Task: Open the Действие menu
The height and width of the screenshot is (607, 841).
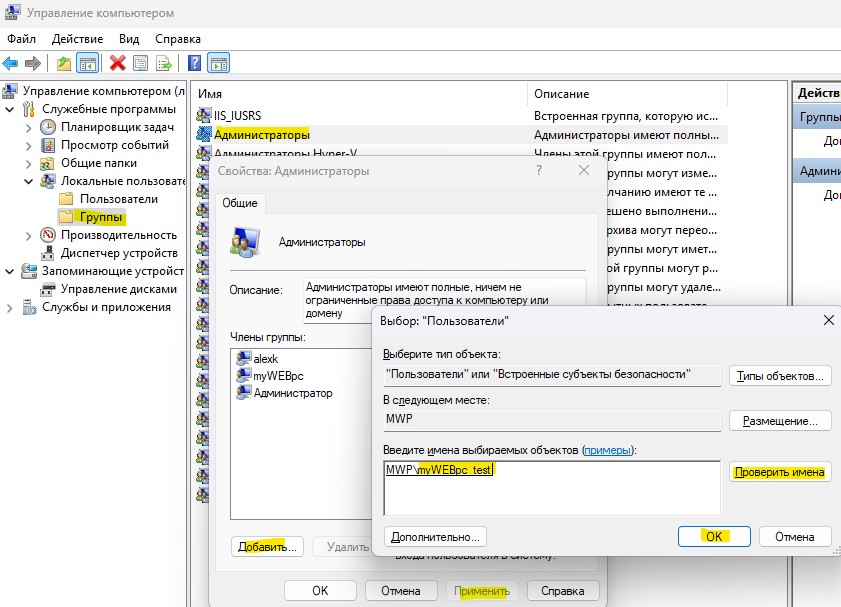Action: (77, 39)
